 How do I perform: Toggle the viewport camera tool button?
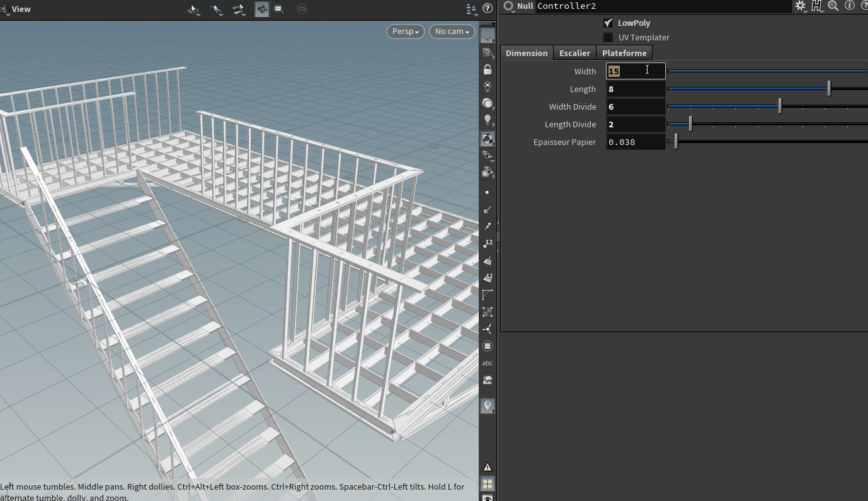pyautogui.click(x=261, y=9)
